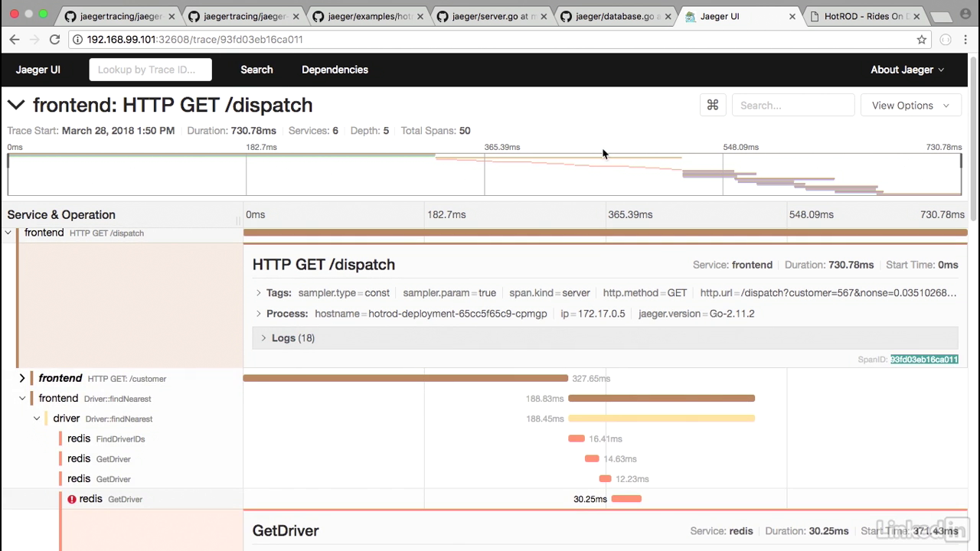Viewport: 980px width, 551px height.
Task: Open About Jaeger menu
Action: 907,70
